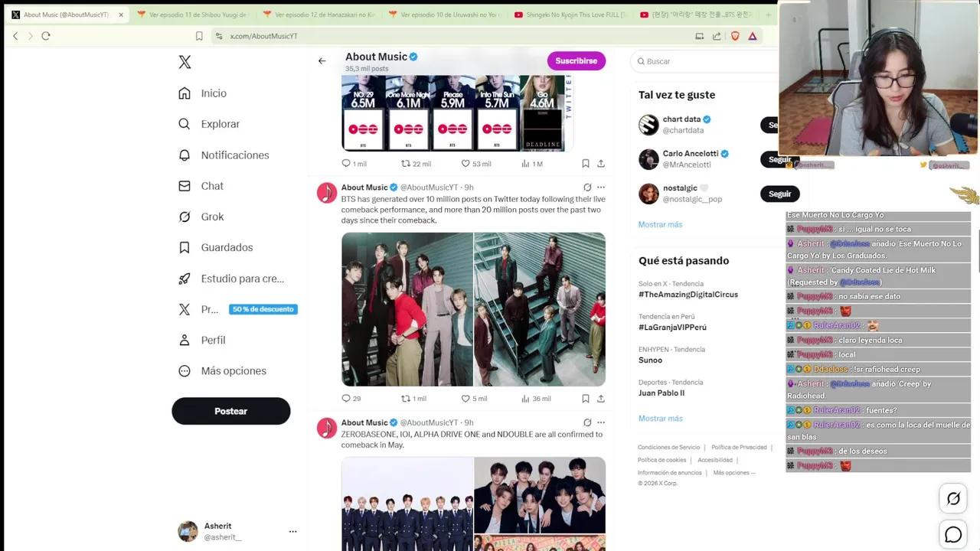Go back with the profile back arrow
The height and width of the screenshot is (551, 980).
[x=322, y=61]
